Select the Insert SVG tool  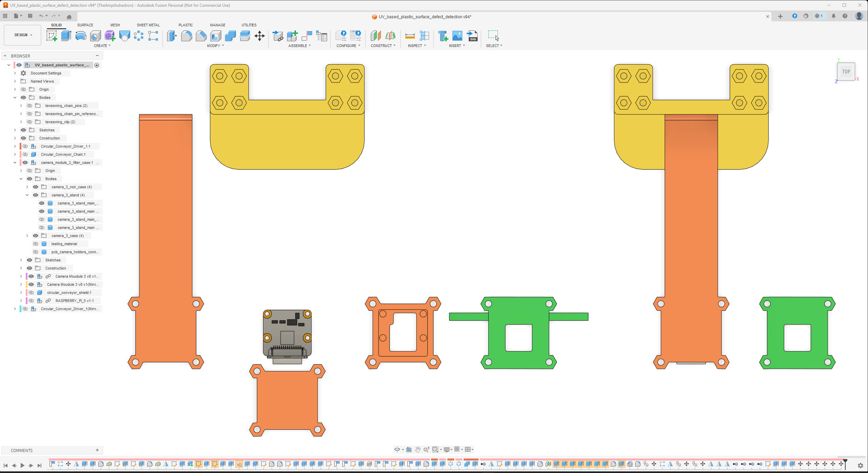point(472,36)
